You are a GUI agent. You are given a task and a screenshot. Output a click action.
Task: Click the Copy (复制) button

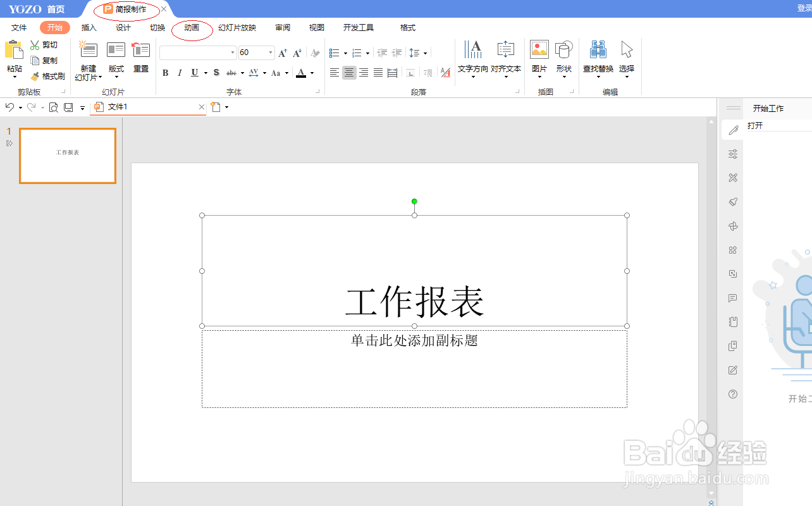(44, 61)
